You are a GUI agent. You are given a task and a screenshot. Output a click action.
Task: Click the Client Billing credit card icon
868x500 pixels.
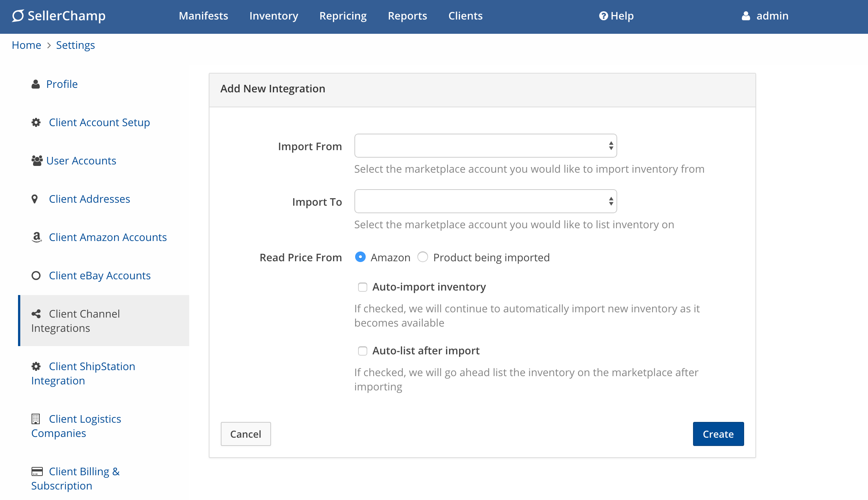click(37, 471)
